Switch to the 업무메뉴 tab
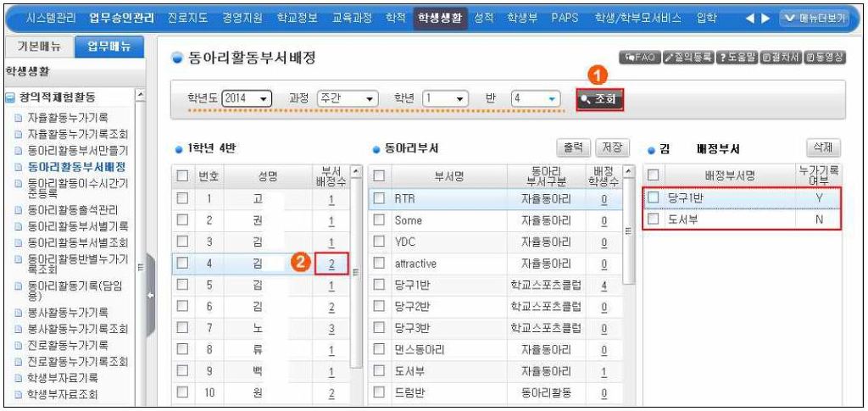 pos(109,47)
